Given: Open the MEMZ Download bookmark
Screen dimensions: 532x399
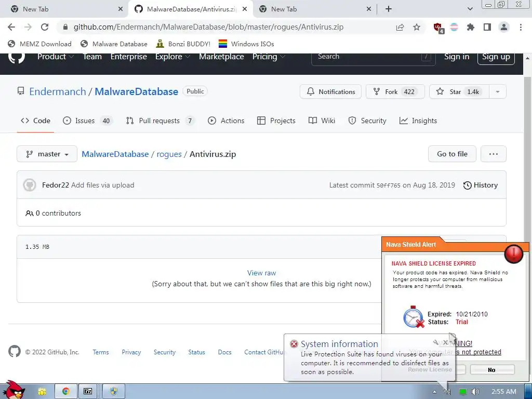Looking at the screenshot, I should [39, 44].
